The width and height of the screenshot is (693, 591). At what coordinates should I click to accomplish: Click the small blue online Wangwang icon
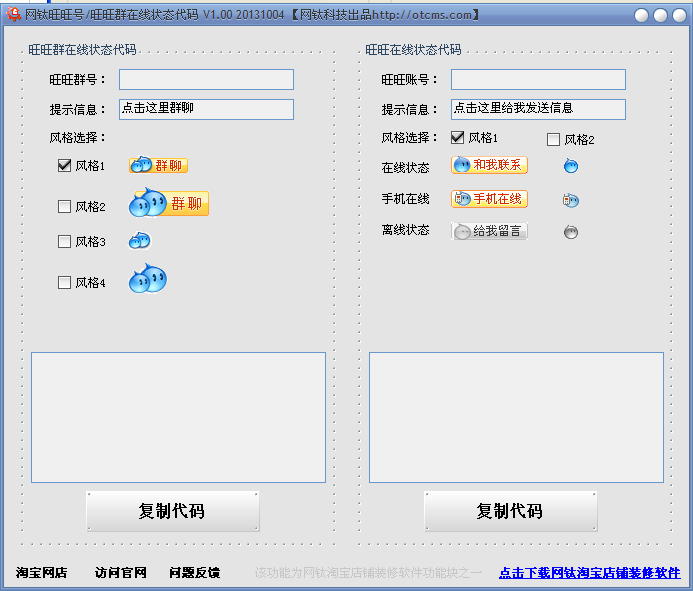click(571, 166)
